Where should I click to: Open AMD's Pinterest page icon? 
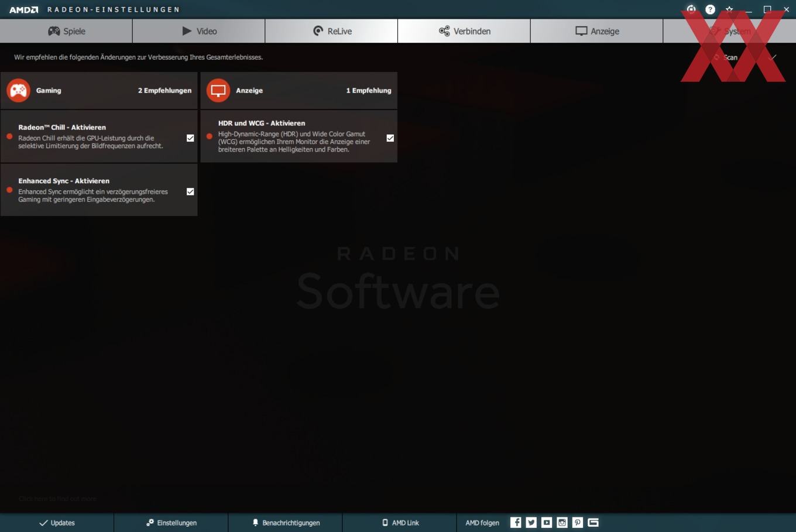pyautogui.click(x=578, y=523)
